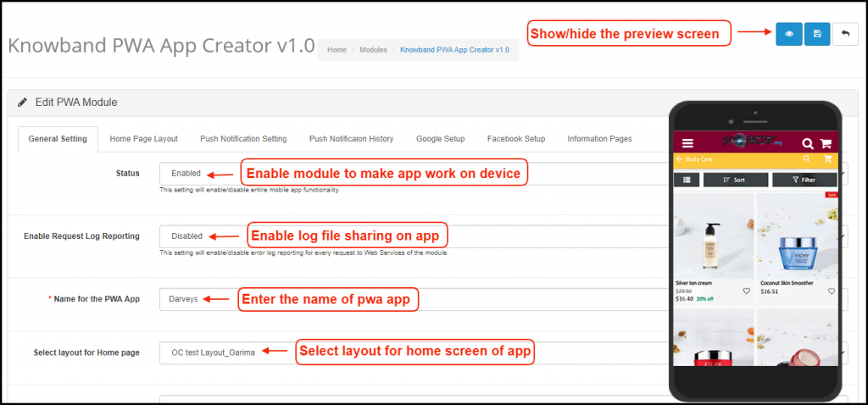
Task: Click the back arrow button
Action: tap(845, 34)
